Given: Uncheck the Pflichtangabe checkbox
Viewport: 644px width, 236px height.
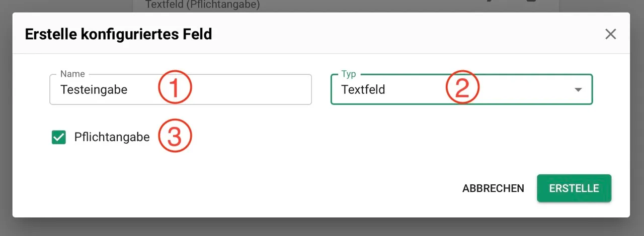Looking at the screenshot, I should click(59, 137).
